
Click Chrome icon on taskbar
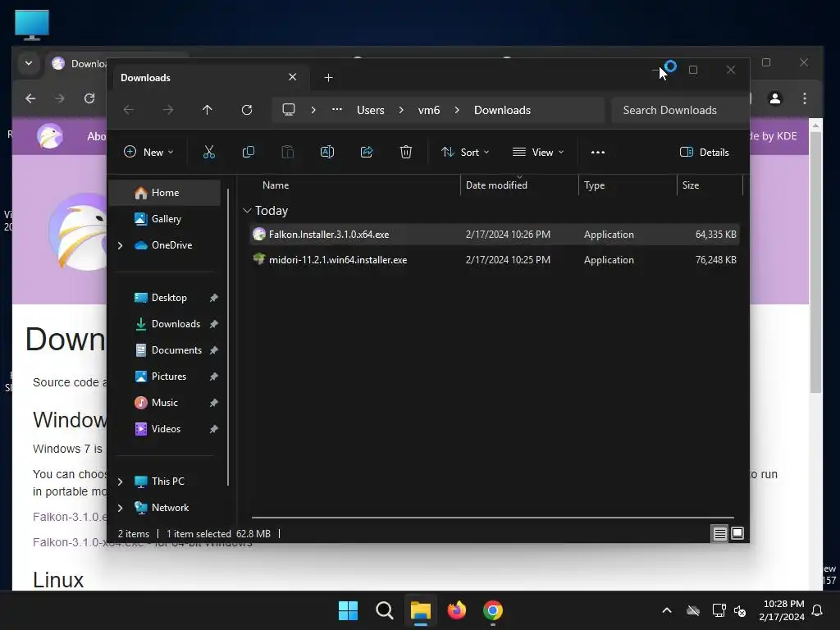tap(493, 610)
